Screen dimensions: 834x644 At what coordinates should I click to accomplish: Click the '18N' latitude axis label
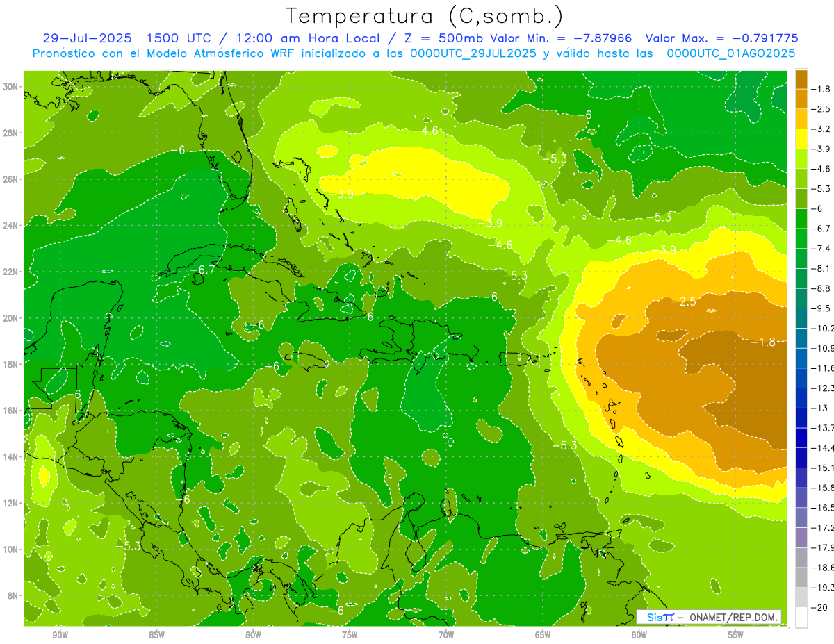tap(10, 364)
